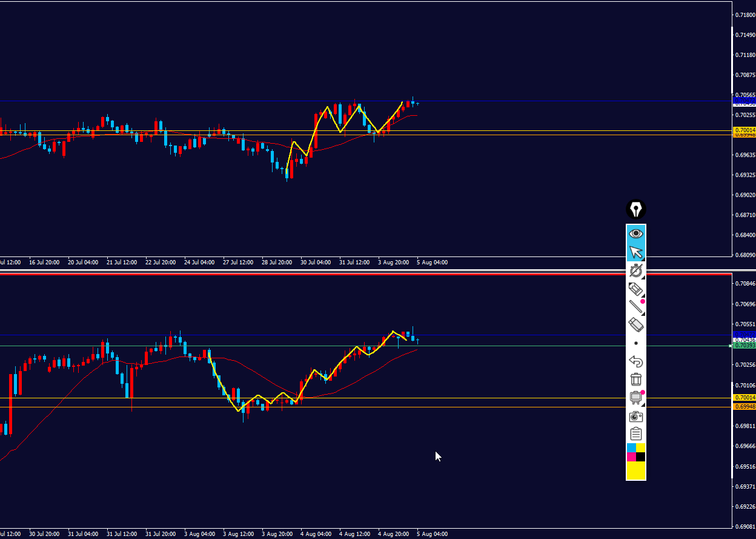Click the 0.69081 price axis label
The image size is (756, 539).
pyautogui.click(x=745, y=527)
